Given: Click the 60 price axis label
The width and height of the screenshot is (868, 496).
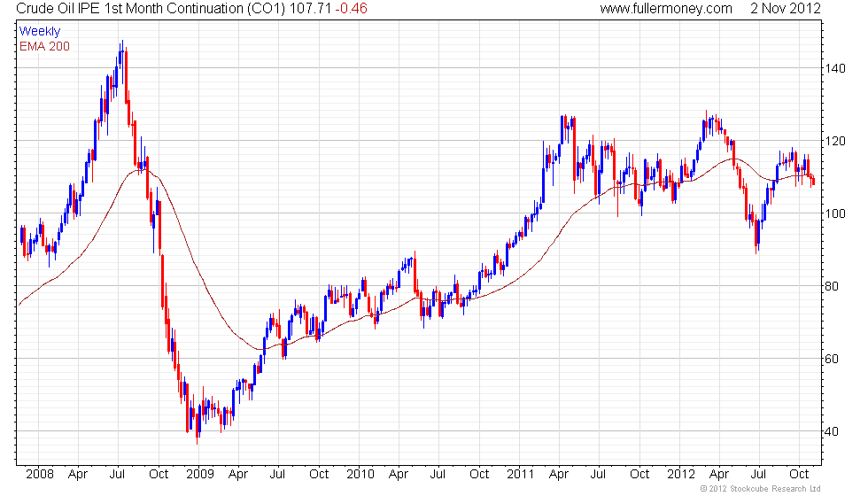Looking at the screenshot, I should coord(832,360).
